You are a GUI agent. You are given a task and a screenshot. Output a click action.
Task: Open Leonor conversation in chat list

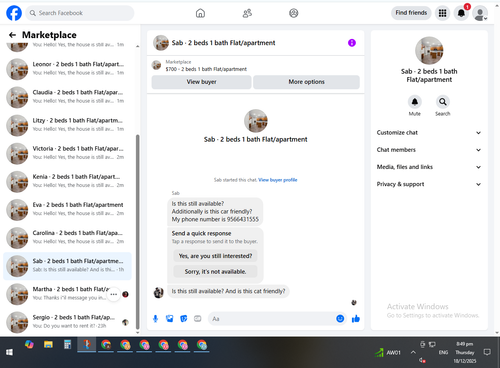67,68
